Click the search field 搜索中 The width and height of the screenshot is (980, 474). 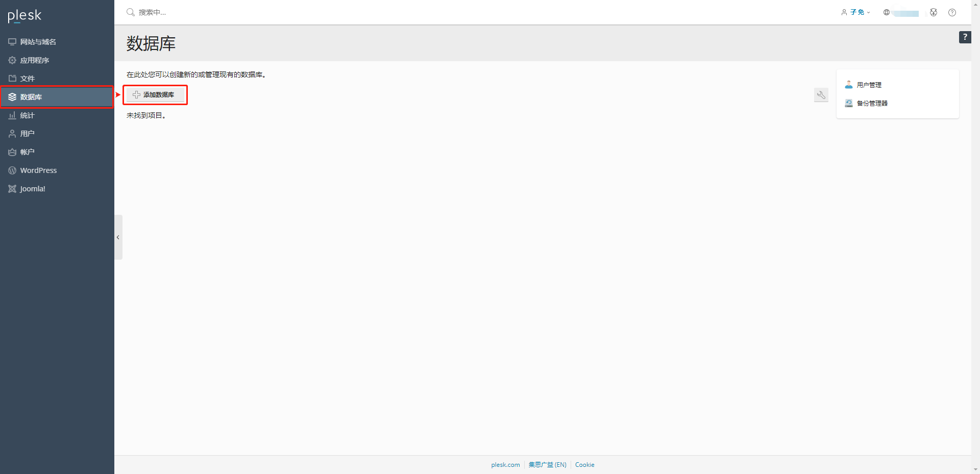coord(153,12)
